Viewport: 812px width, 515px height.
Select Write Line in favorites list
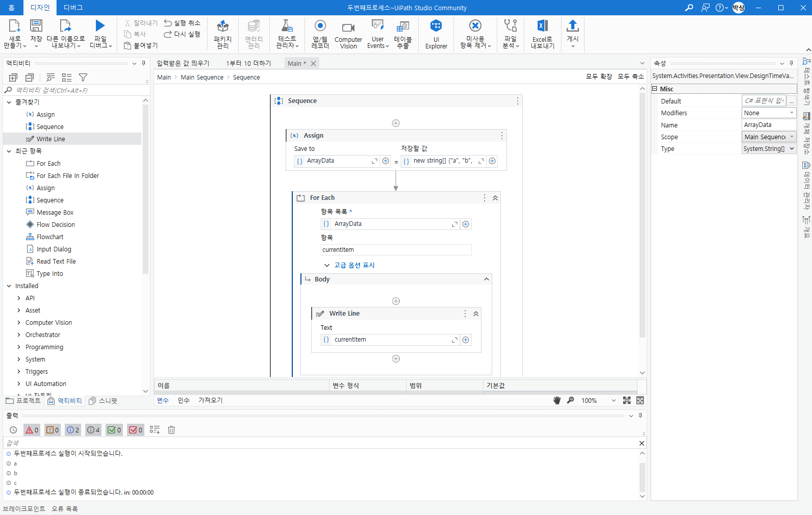(72, 139)
